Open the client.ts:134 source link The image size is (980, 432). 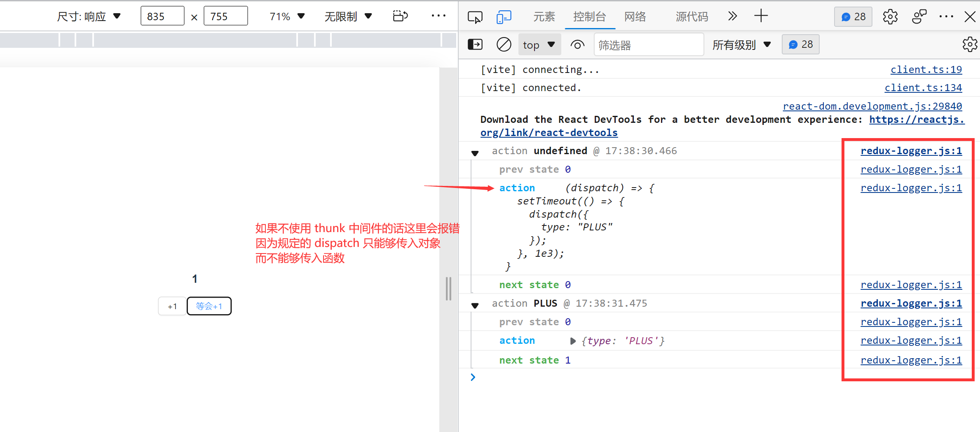[923, 87]
